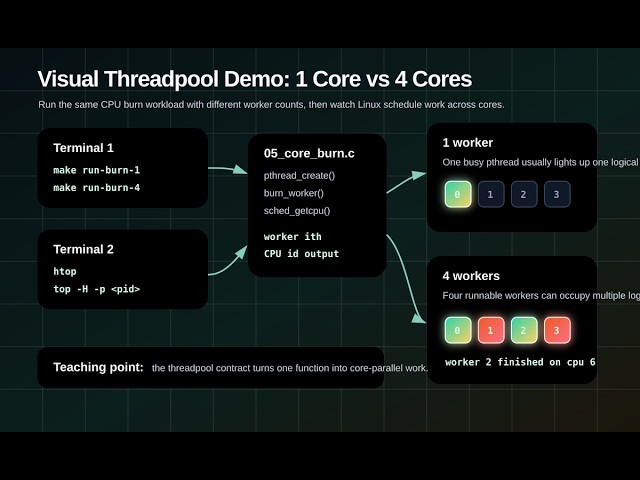The height and width of the screenshot is (480, 640).
Task: Select 'worker 2 finished on cpu 6' text
Action: tap(520, 362)
